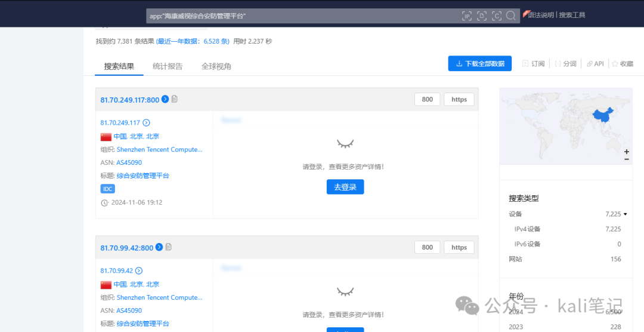Screen dimensions: 644x332
Task: Click 中国 location in first result
Action: [x=120, y=136]
